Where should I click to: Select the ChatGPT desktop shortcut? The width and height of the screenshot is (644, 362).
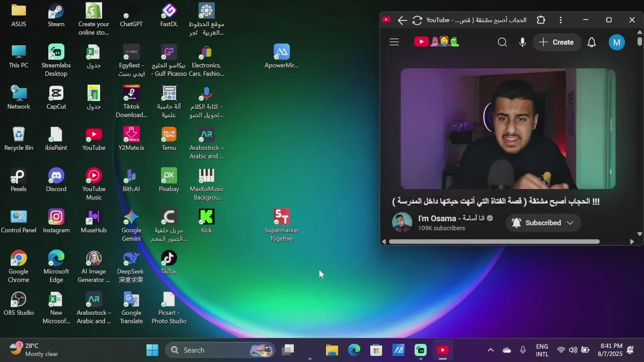(x=131, y=15)
